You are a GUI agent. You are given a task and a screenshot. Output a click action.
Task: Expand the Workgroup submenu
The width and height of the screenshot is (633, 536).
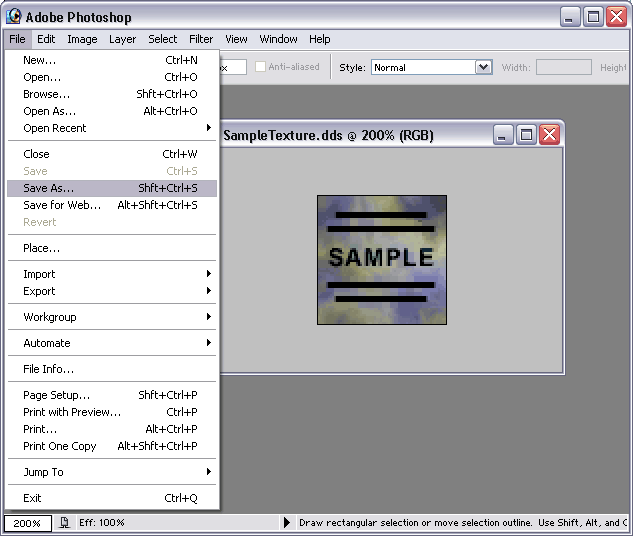(112, 317)
